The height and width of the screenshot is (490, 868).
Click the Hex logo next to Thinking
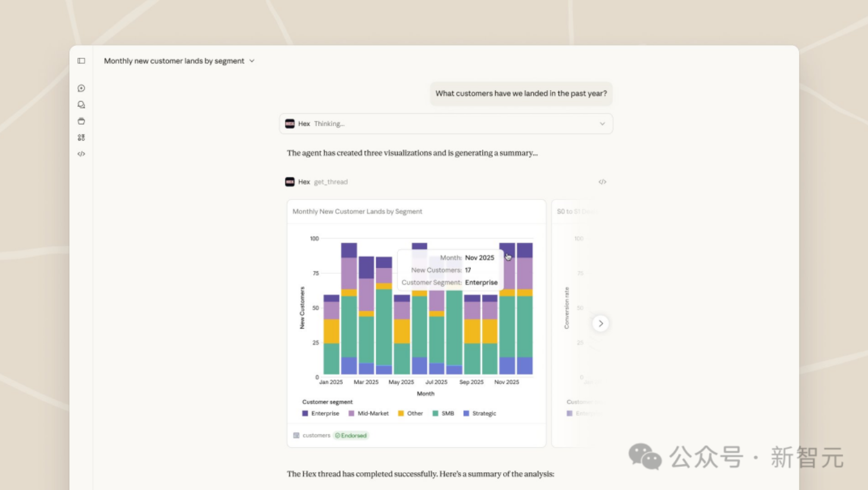[x=290, y=124]
